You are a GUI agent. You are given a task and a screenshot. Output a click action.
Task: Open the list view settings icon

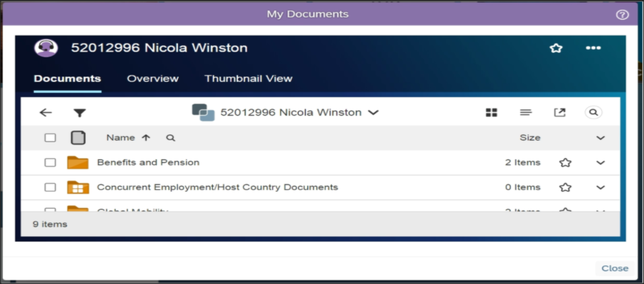526,113
